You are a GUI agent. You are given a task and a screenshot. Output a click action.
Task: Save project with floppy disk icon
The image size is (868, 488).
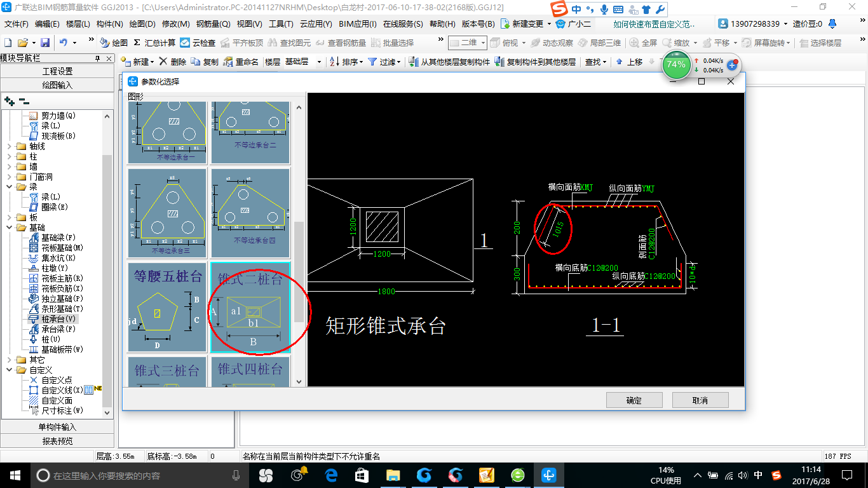tap(45, 43)
